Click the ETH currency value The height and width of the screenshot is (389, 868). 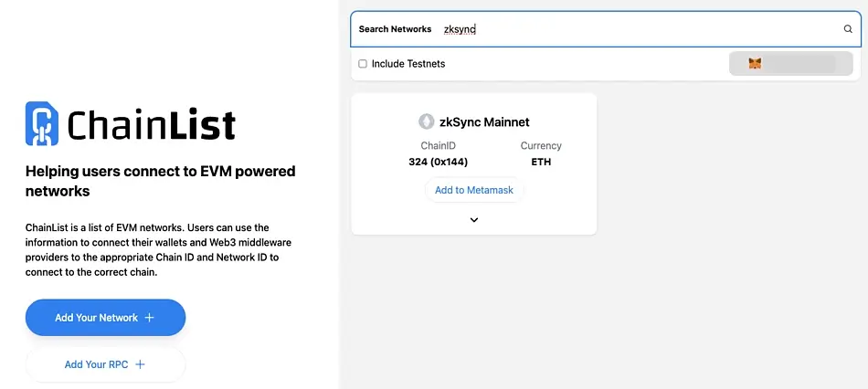point(541,163)
